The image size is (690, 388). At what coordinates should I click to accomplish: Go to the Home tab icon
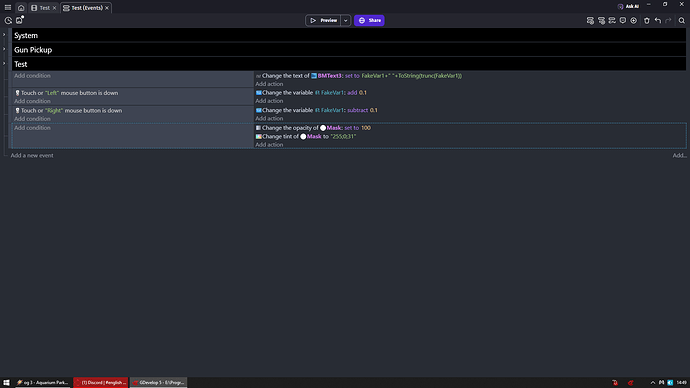21,8
